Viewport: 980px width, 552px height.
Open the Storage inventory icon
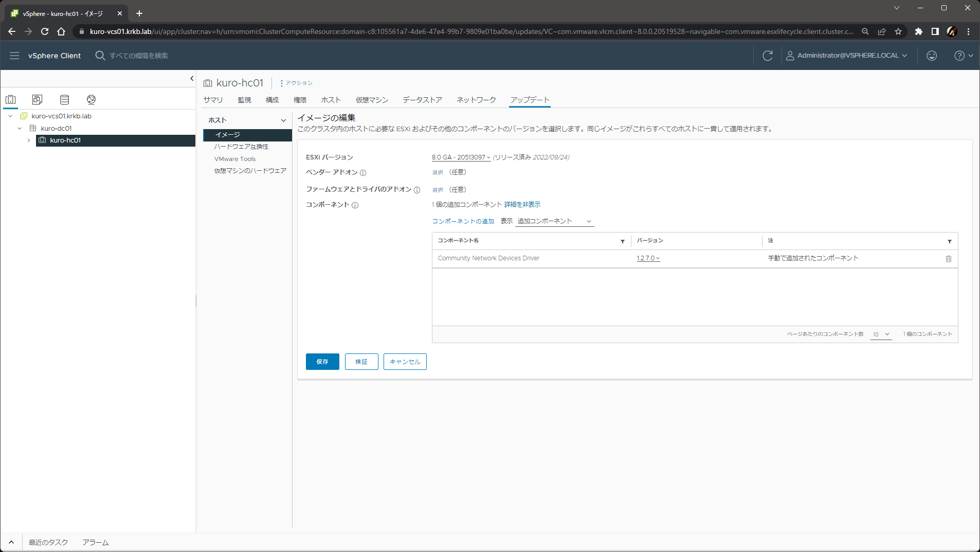[x=64, y=99]
